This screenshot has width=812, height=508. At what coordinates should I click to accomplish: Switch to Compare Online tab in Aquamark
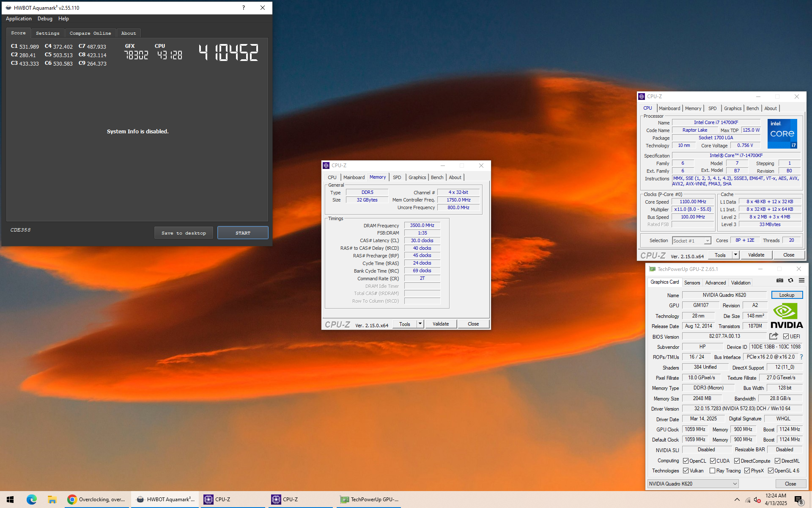coord(90,33)
